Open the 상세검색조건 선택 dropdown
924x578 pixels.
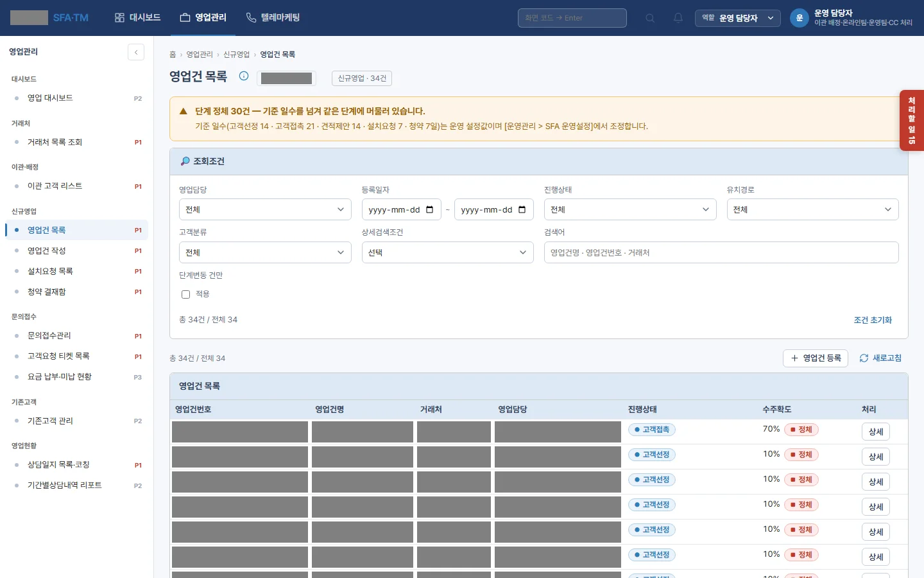[x=447, y=252]
